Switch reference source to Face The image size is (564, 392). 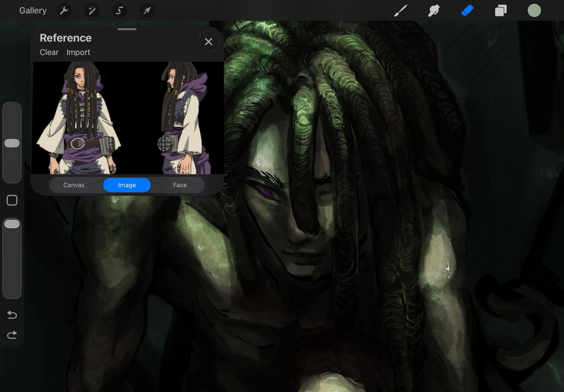coord(180,185)
